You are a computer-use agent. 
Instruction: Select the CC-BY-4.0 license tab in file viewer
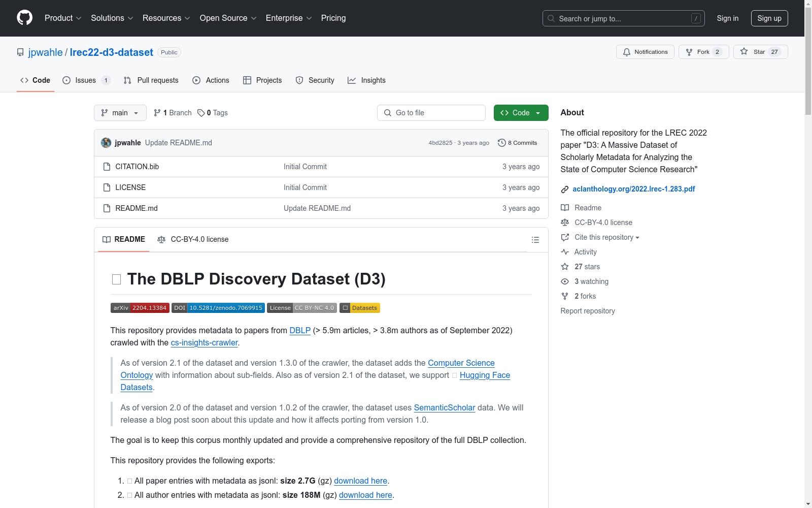point(193,239)
